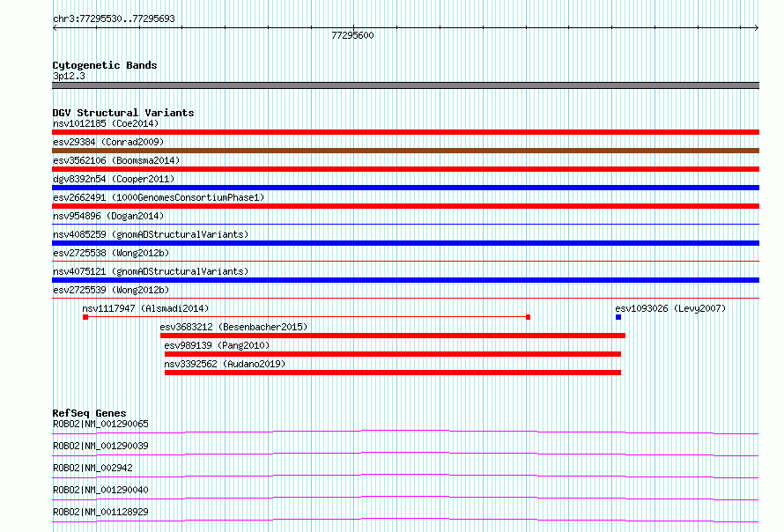Open transcript ROBO2|NM_001290039 label
The height and width of the screenshot is (532, 784).
(100, 446)
